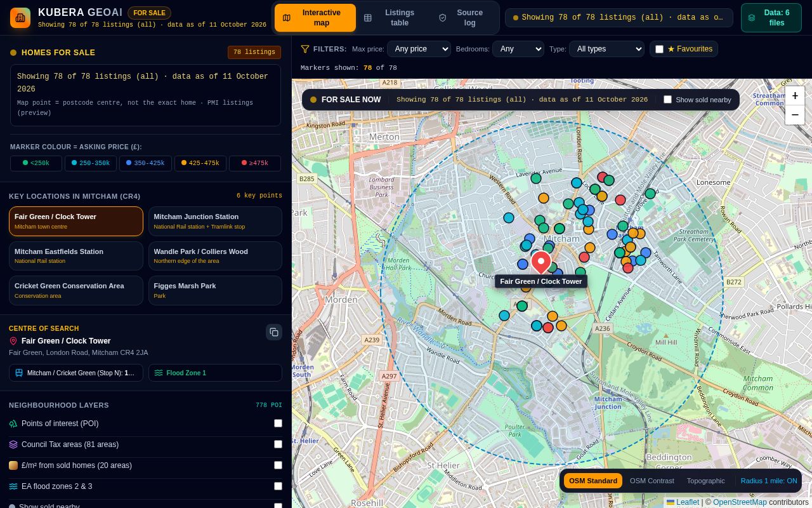This screenshot has height=508, width=812.
Task: Switch to Source log tab
Action: point(464,18)
